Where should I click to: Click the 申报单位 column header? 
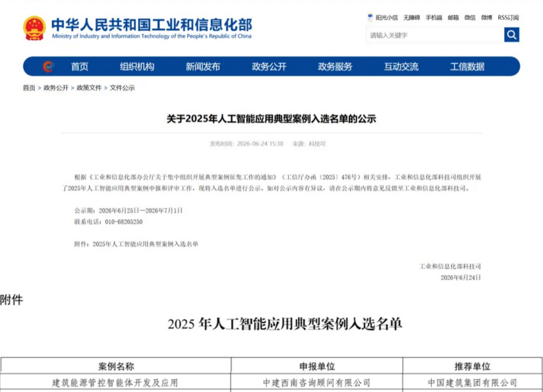[x=317, y=366]
